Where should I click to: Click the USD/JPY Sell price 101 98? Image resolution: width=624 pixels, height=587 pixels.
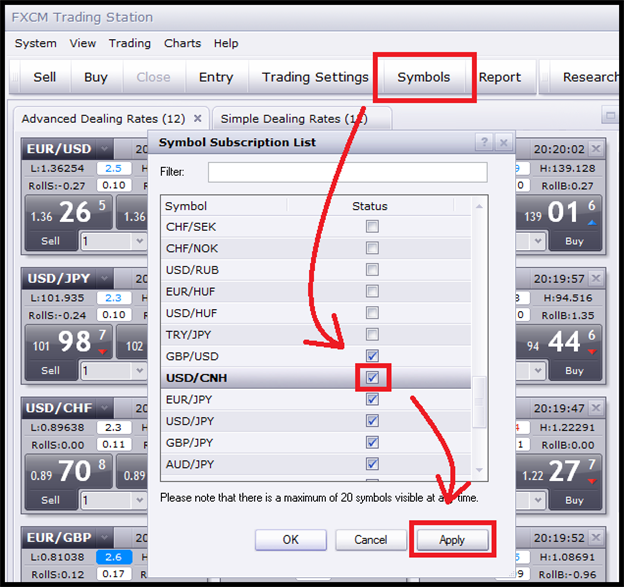click(69, 342)
